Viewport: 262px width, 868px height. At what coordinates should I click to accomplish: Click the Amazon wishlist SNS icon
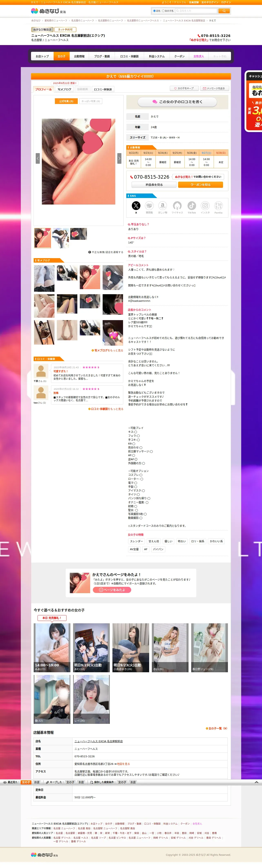tap(163, 206)
